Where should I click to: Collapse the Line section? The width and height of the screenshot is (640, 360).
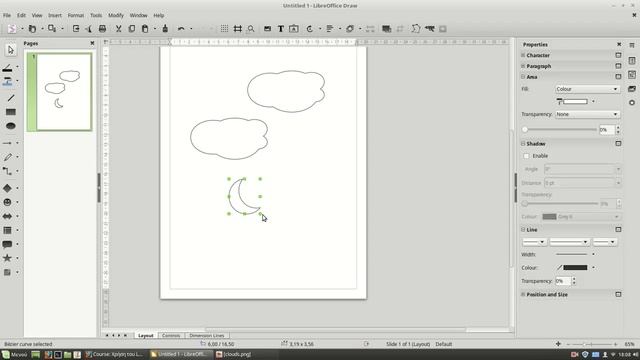coord(523,230)
